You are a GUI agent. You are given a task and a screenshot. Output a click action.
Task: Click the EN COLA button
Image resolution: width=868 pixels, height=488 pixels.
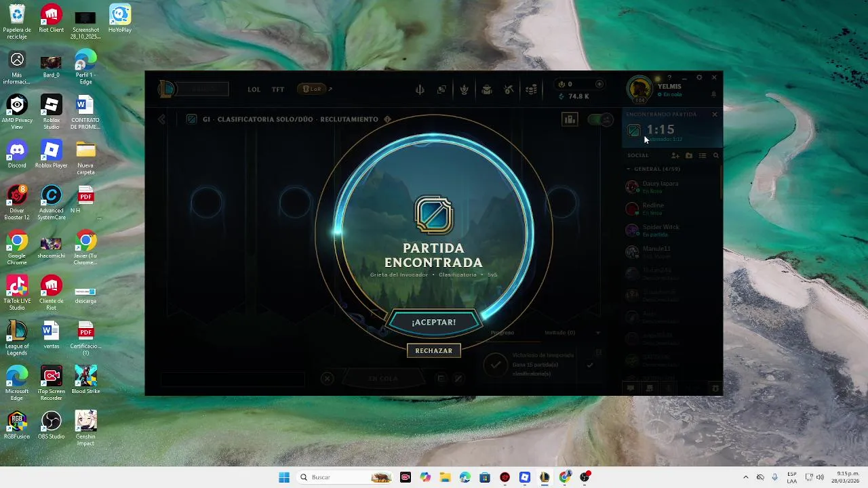point(383,379)
